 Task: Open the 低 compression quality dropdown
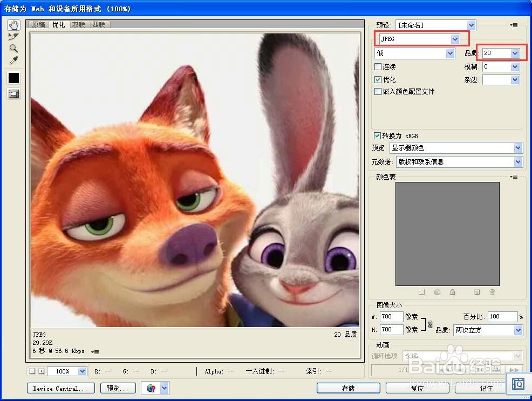click(x=450, y=53)
